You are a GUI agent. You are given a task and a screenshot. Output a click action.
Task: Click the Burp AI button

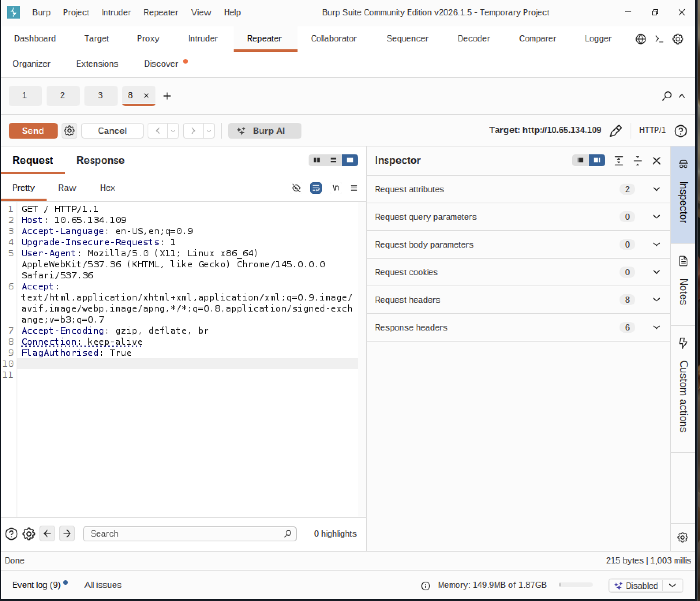click(x=265, y=131)
